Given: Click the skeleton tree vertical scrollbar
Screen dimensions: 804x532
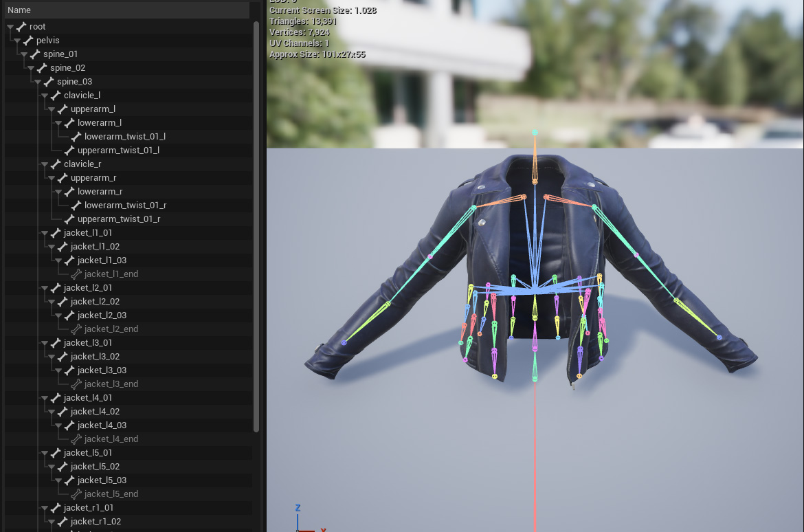Looking at the screenshot, I should point(256,227).
